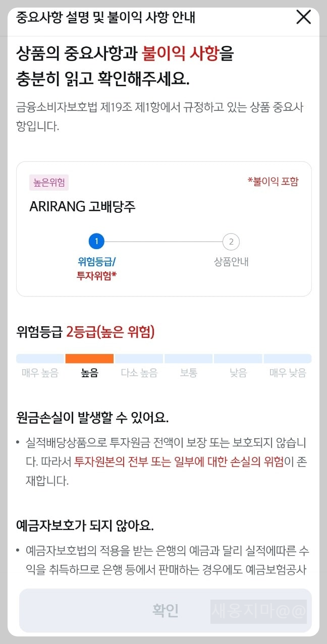Click the *불이익 포함 warning label
Viewport: 327px width, 644px height.
point(274,182)
